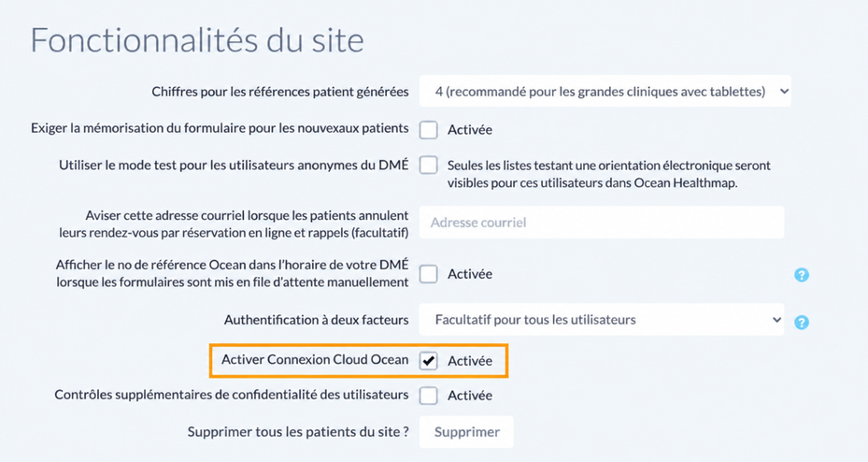
Task: Click the Fonctionnalités du site heading
Action: click(x=197, y=40)
